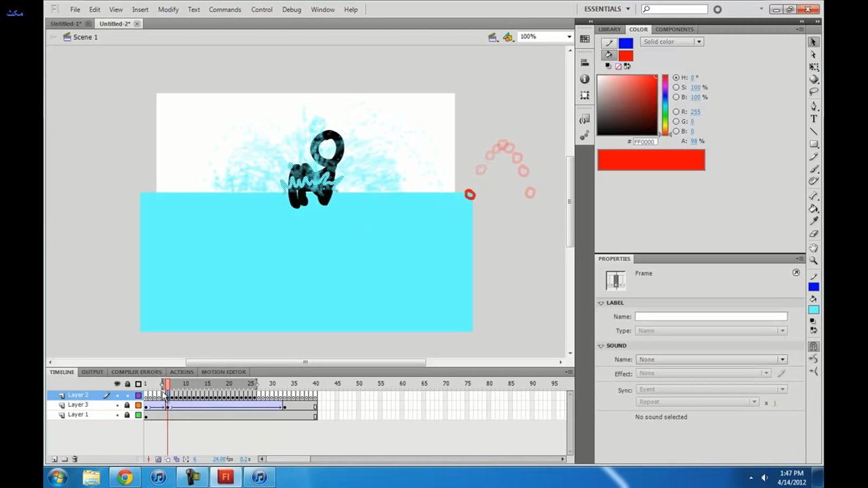Collapse the LABEL section
The image size is (868, 488).
pos(601,303)
